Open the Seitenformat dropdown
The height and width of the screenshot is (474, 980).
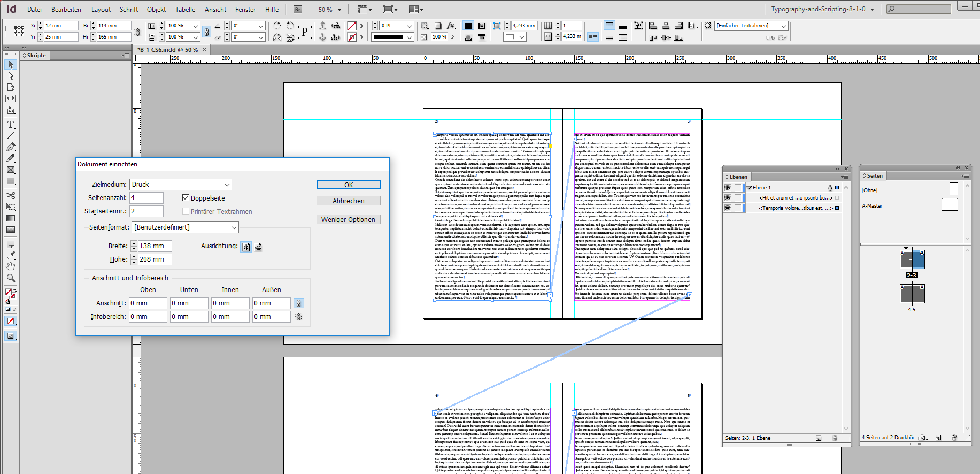pos(185,227)
